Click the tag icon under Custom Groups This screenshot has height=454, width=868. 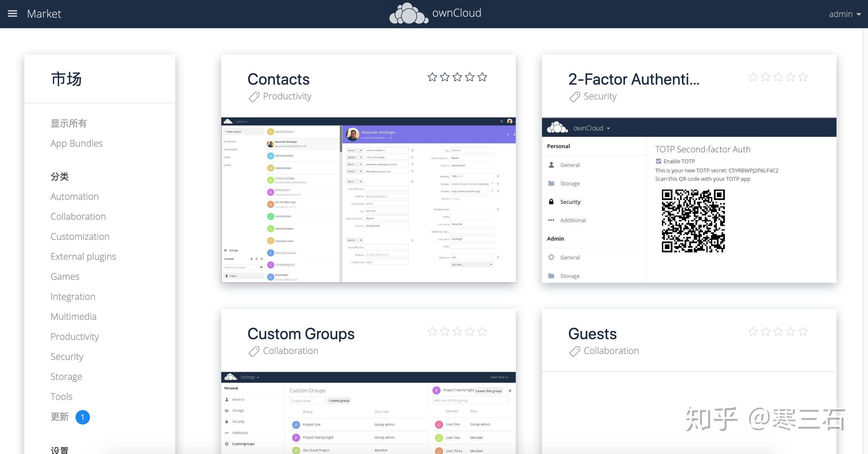tap(254, 352)
